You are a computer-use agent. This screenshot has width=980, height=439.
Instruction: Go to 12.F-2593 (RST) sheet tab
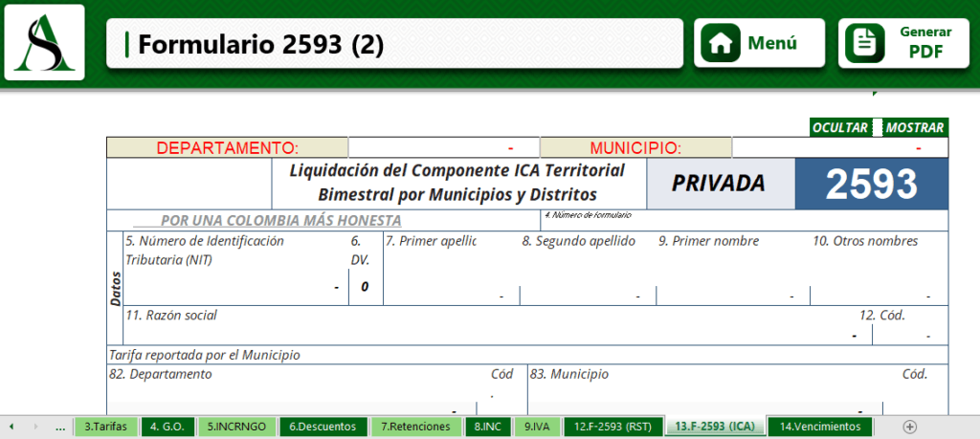[612, 427]
